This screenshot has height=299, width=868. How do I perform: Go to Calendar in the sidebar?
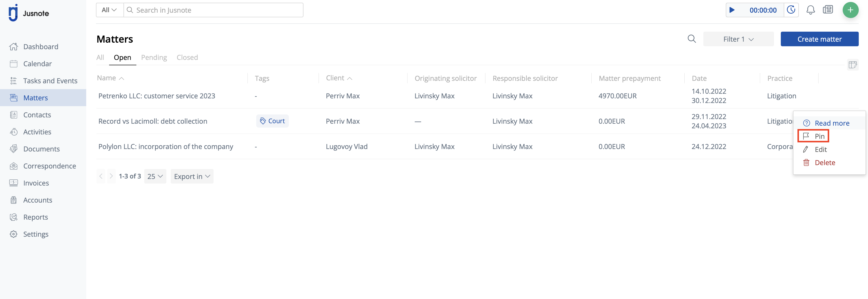38,64
